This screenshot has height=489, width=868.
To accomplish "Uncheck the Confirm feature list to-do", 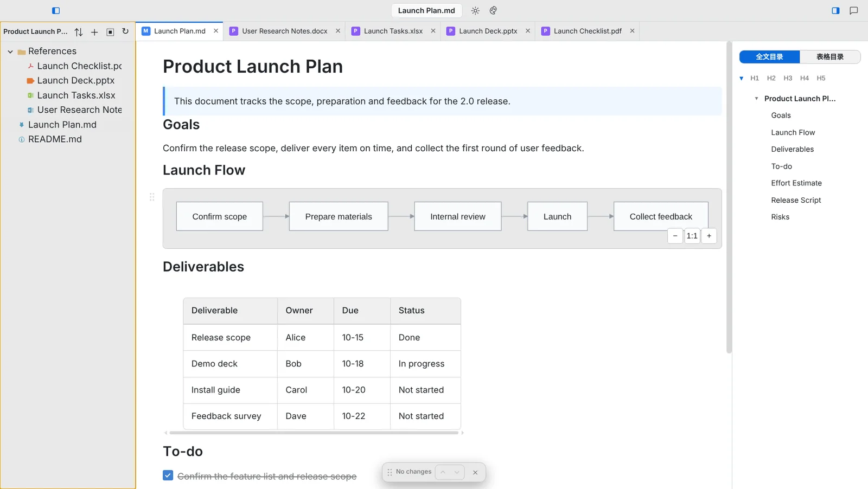I will pyautogui.click(x=168, y=475).
